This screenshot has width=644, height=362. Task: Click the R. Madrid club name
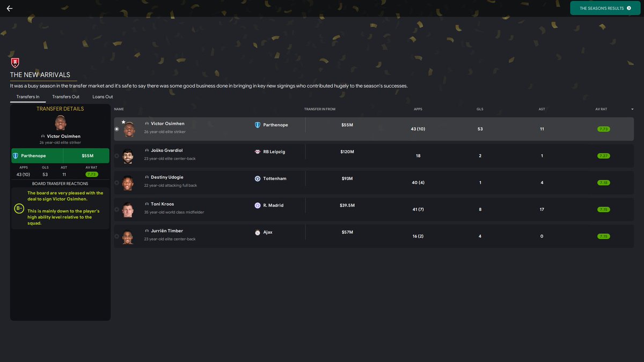(273, 205)
